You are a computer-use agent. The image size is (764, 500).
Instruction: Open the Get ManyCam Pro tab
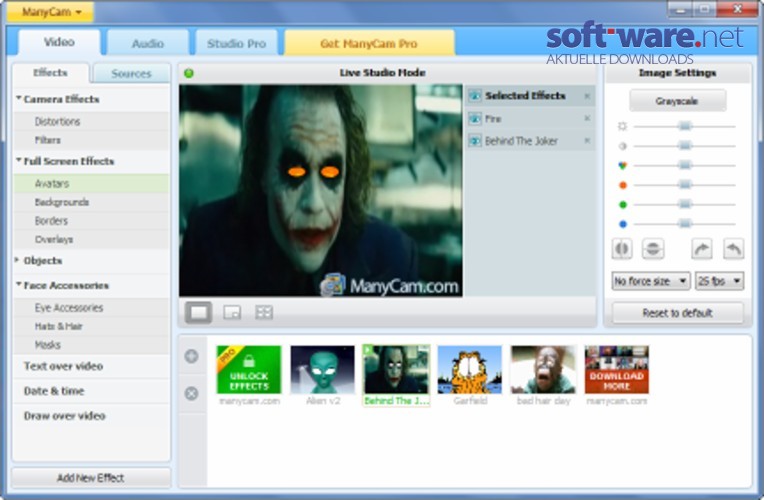click(369, 43)
